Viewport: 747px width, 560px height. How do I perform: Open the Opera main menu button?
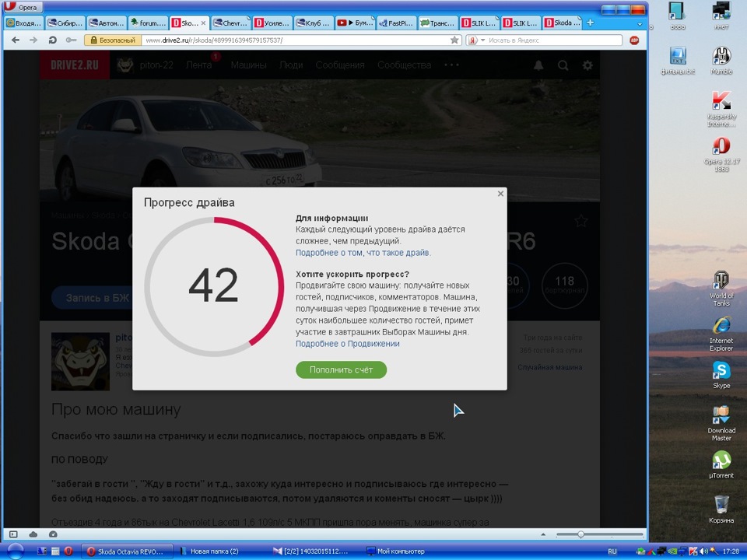pos(23,7)
